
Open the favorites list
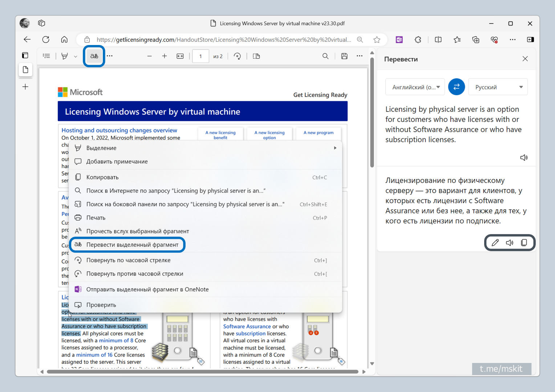coord(457,40)
